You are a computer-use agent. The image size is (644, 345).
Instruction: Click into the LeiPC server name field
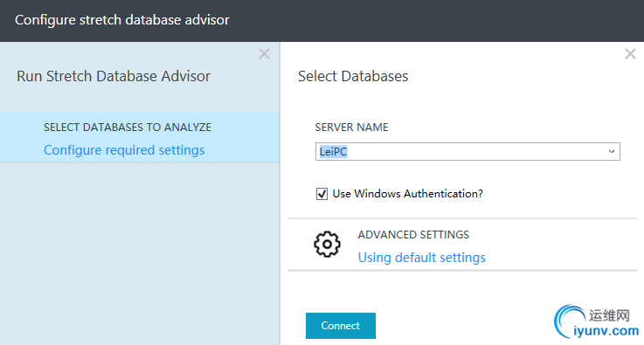tap(467, 152)
